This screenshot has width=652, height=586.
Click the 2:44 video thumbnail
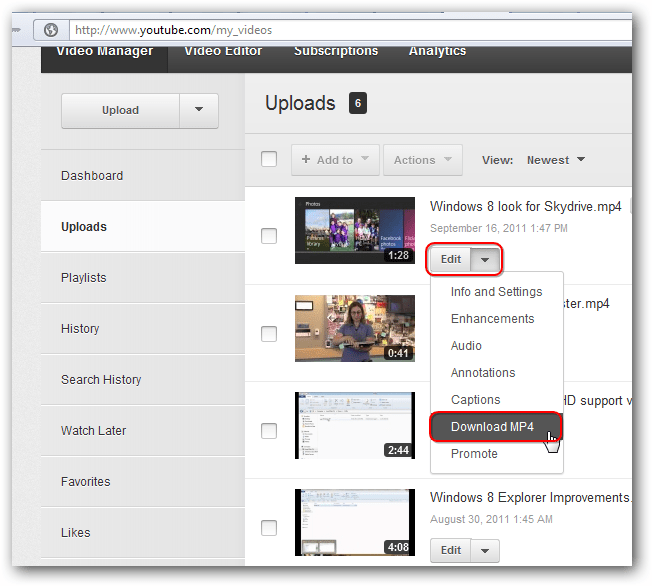point(355,425)
